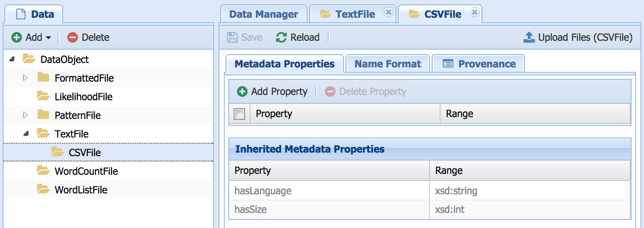This screenshot has height=228, width=644.
Task: Click the green Add Property plus icon
Action: [242, 92]
